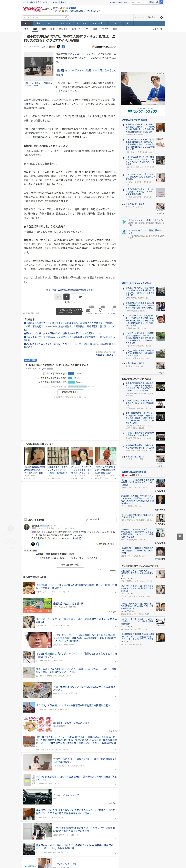Click the ウェブ検索 input field
This screenshot has width=186, height=868.
[x=139, y=2]
